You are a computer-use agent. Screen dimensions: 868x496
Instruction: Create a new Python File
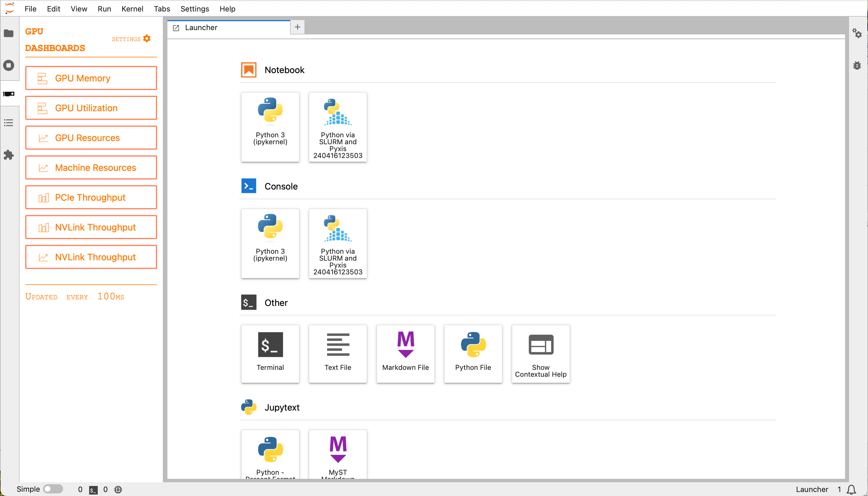(x=473, y=354)
